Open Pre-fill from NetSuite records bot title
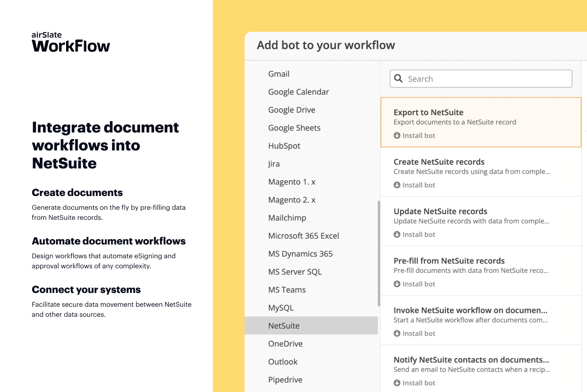Image resolution: width=587 pixels, height=392 pixels. coord(449,261)
